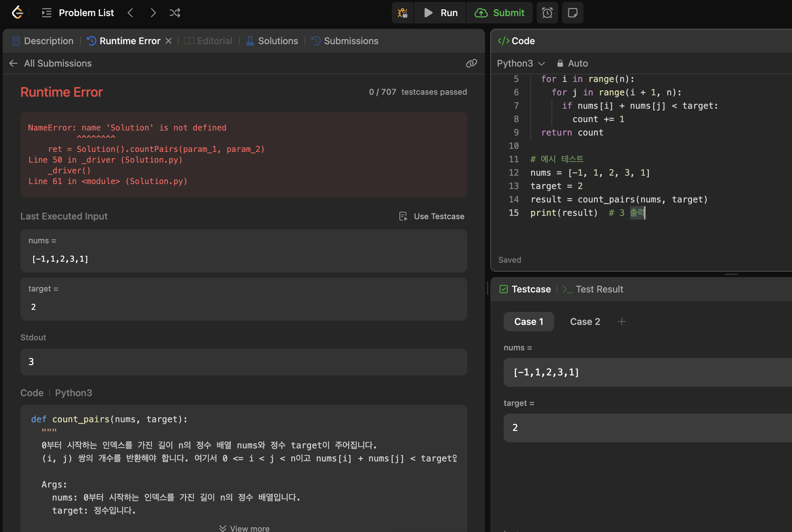Close the Runtime Error tab
The width and height of the screenshot is (792, 532).
pyautogui.click(x=169, y=41)
